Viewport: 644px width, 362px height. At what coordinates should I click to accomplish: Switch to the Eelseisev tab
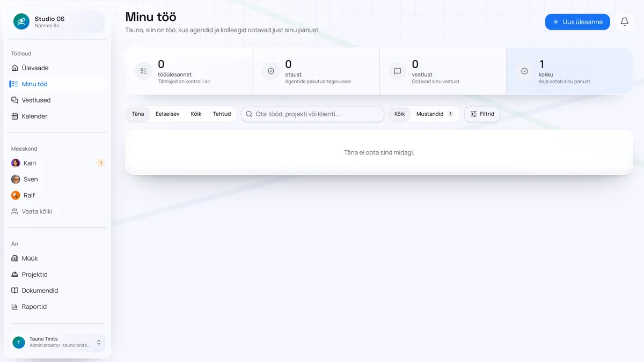click(x=167, y=114)
